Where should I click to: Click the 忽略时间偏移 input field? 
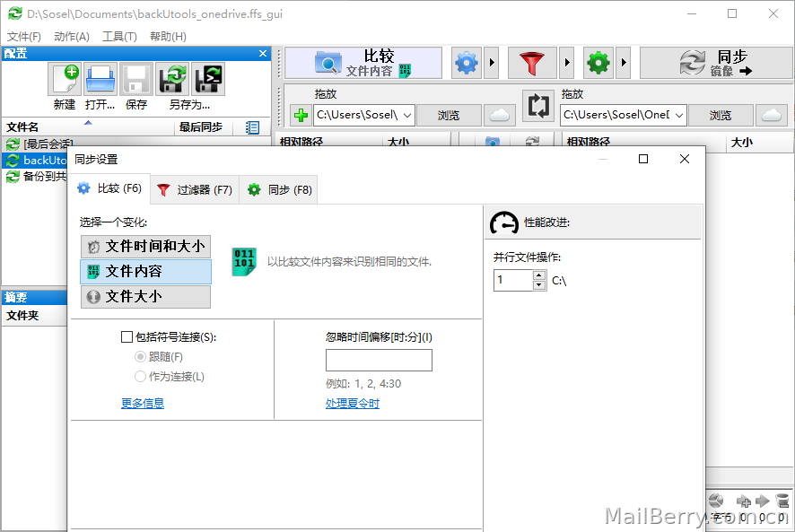tap(379, 360)
